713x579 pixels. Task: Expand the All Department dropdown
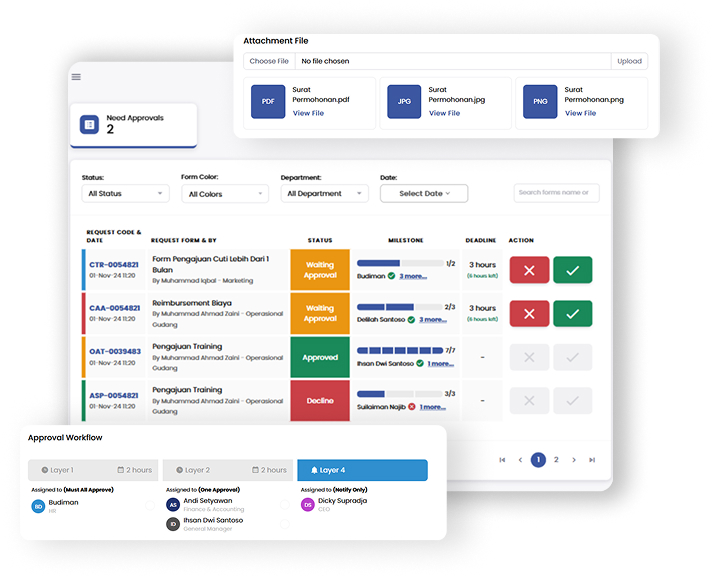325,194
